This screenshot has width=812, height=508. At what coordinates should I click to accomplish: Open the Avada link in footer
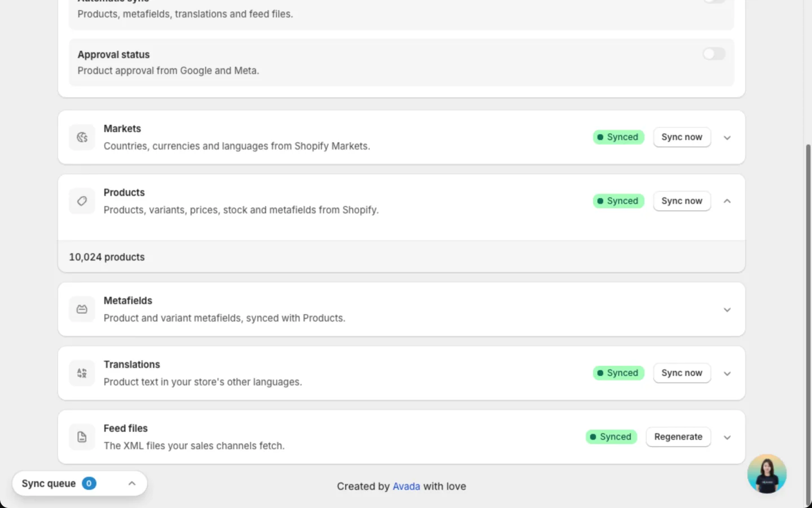(406, 486)
